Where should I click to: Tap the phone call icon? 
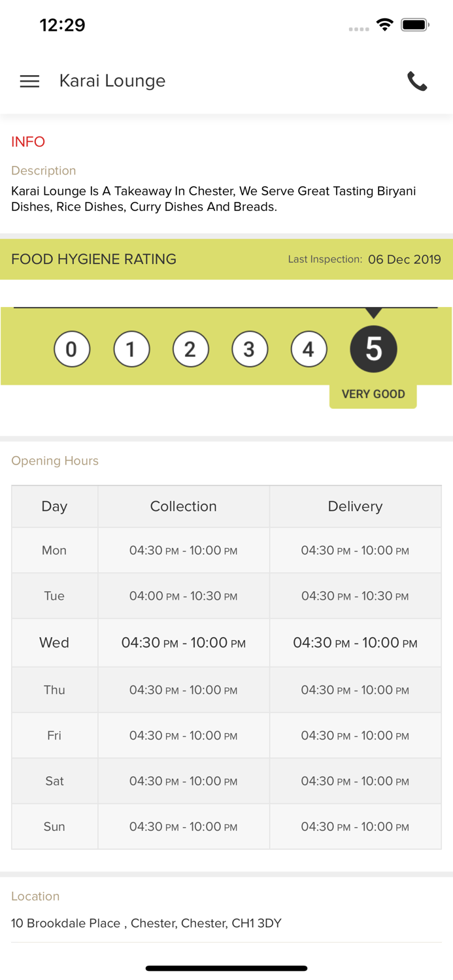coord(417,81)
